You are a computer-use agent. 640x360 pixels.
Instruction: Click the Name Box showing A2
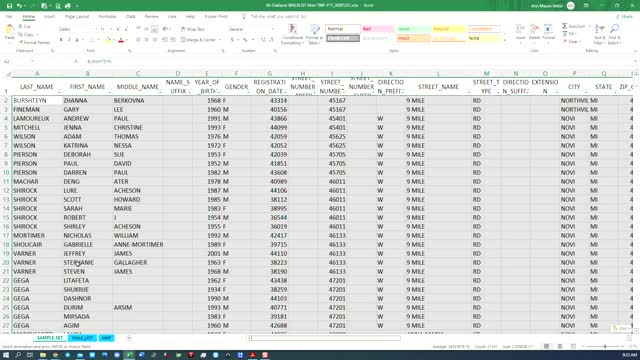click(18, 62)
